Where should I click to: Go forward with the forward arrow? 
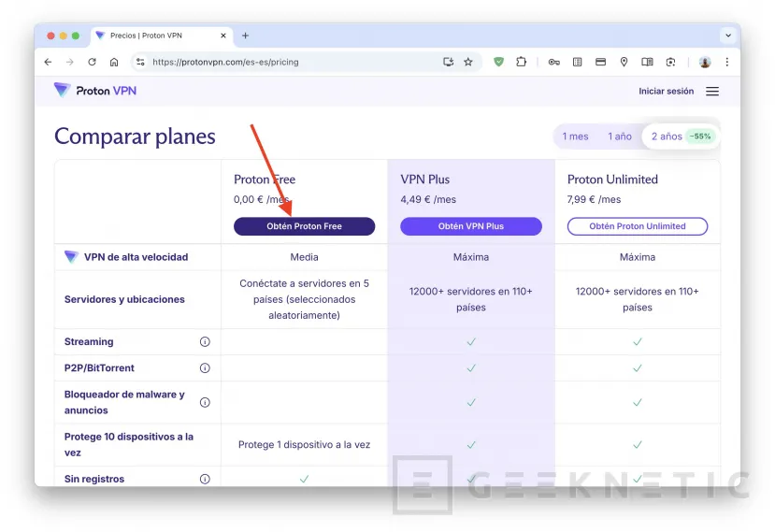pos(70,62)
